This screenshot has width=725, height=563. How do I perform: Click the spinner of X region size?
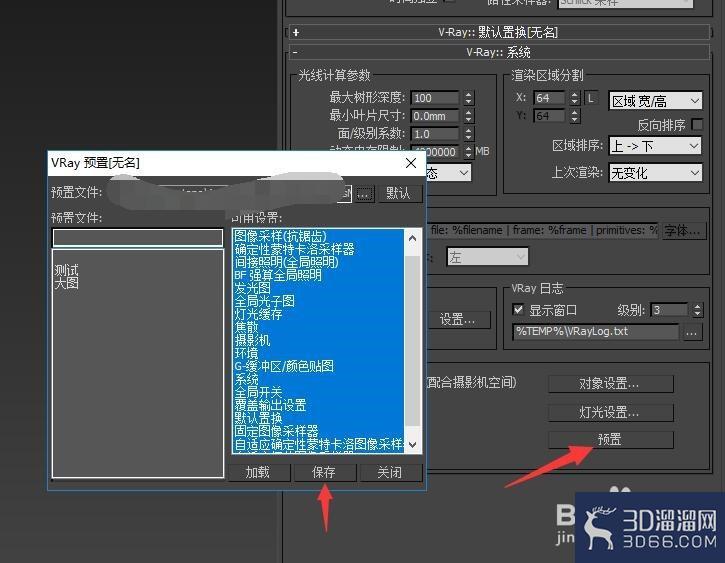(x=575, y=98)
